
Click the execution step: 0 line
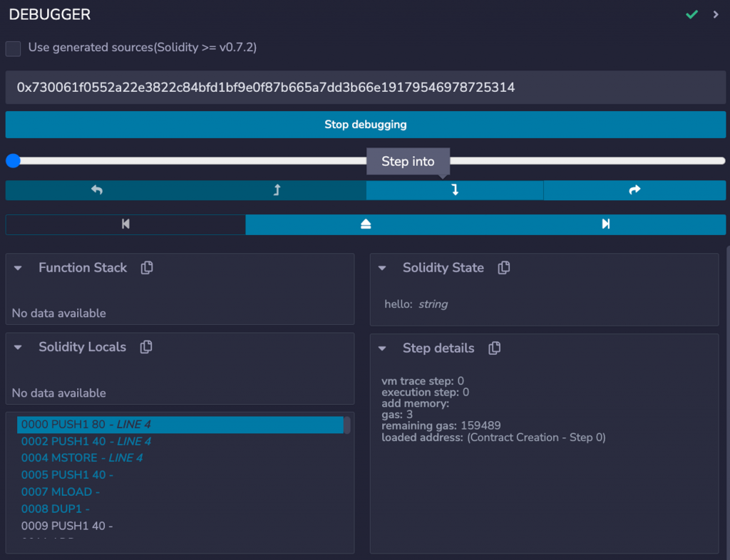pyautogui.click(x=425, y=392)
